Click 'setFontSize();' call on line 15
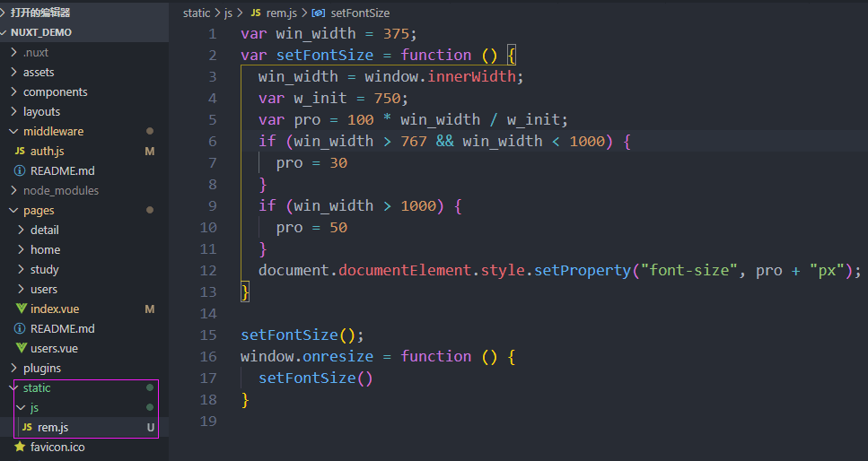 (302, 335)
